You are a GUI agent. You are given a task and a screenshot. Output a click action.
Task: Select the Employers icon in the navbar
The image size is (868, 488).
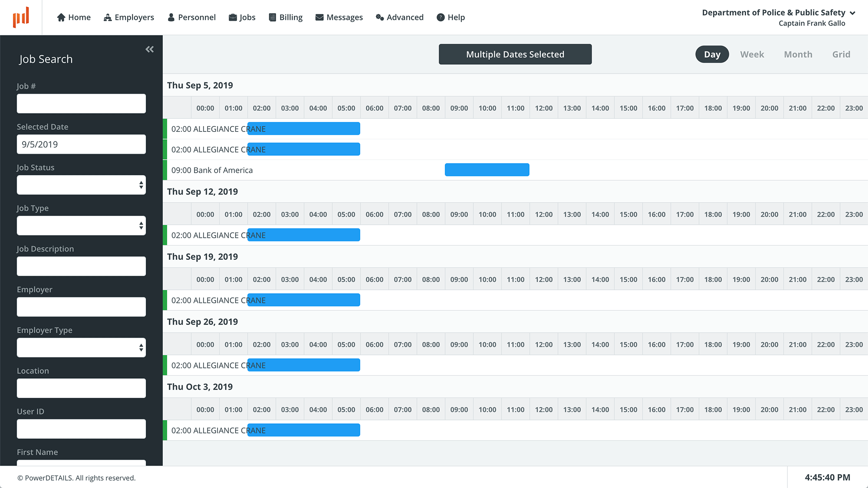[x=107, y=17]
